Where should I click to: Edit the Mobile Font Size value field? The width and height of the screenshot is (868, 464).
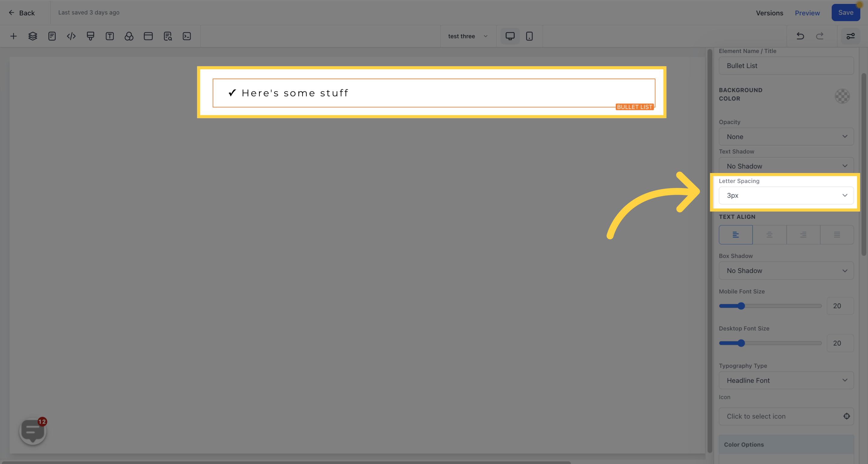pyautogui.click(x=840, y=306)
